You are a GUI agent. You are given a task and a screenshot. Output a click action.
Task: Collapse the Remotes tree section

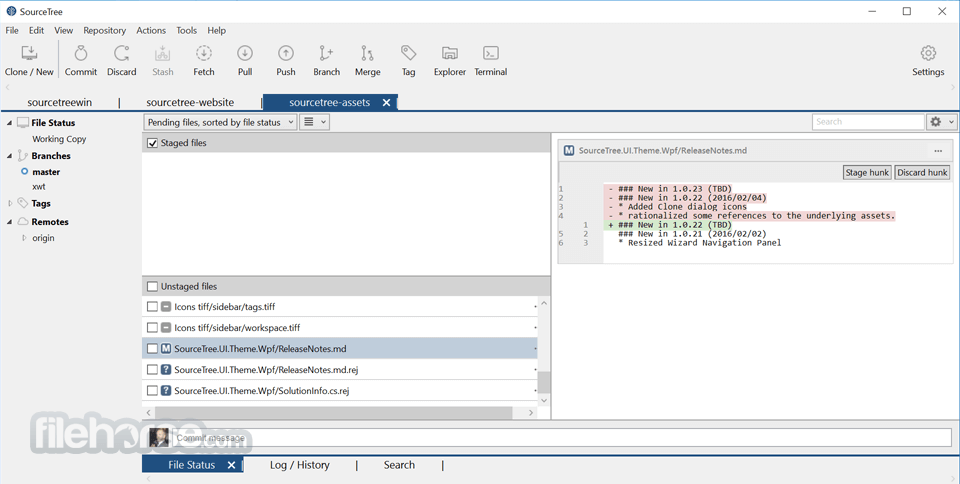[9, 222]
